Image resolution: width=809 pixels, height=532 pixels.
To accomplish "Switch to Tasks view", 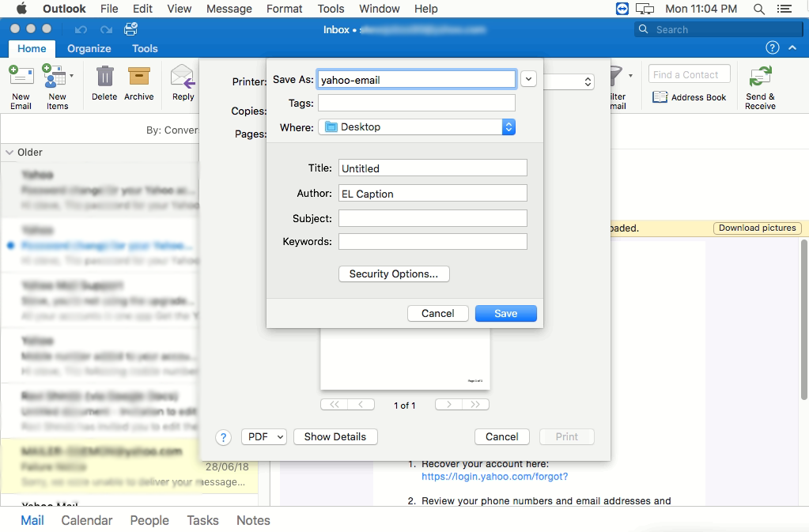I will click(x=202, y=520).
